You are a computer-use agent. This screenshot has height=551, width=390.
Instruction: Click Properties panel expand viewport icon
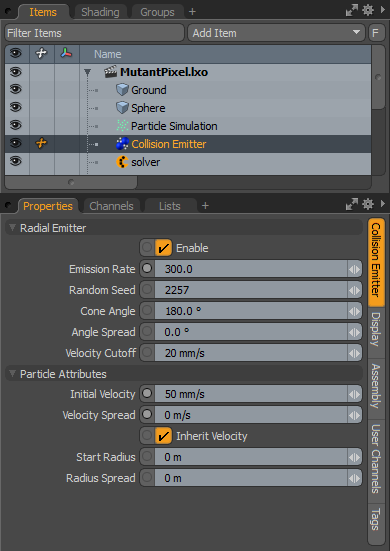[351, 204]
